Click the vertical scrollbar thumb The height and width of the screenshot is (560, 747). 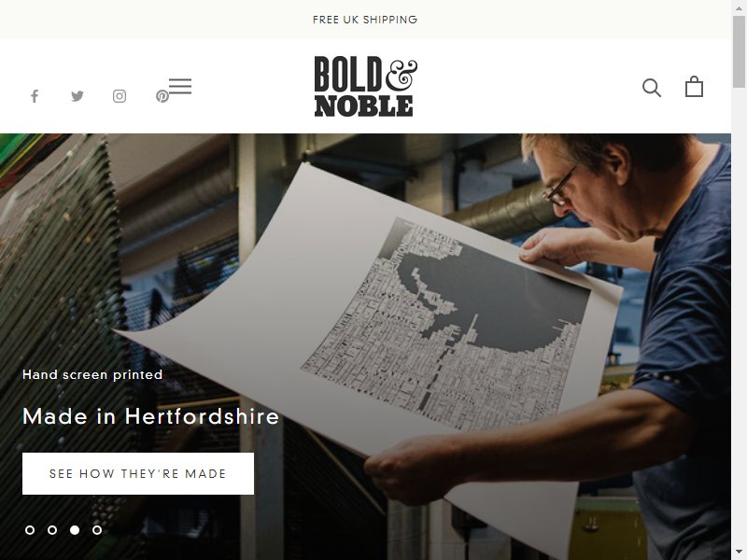point(739,51)
